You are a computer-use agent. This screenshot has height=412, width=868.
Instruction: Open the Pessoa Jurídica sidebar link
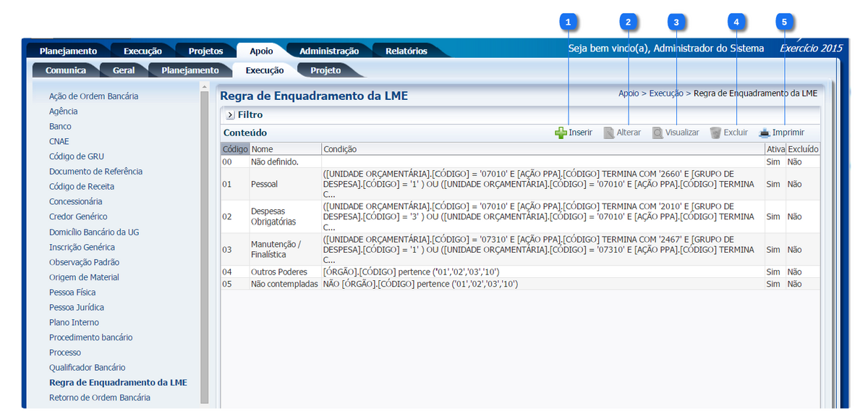click(75, 307)
